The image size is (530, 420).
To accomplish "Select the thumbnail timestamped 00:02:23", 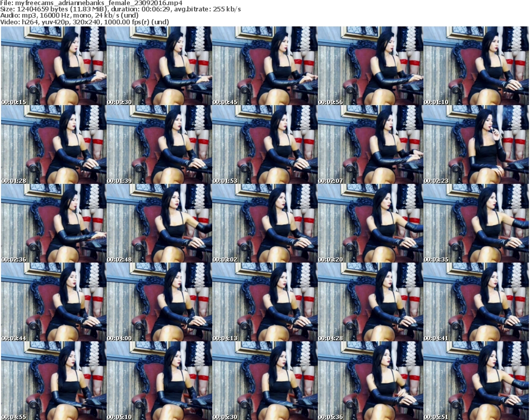I will coord(476,144).
